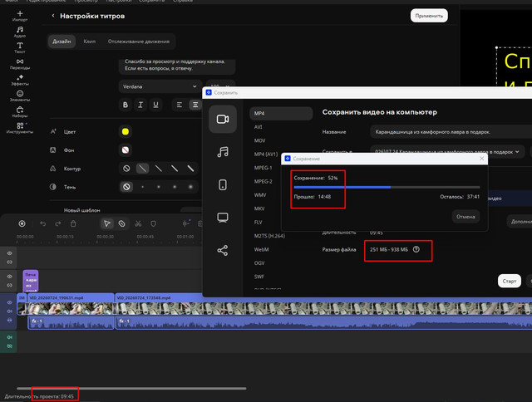Screen dimensions: 532x402
Task: Select the TV export category
Action: point(223,218)
